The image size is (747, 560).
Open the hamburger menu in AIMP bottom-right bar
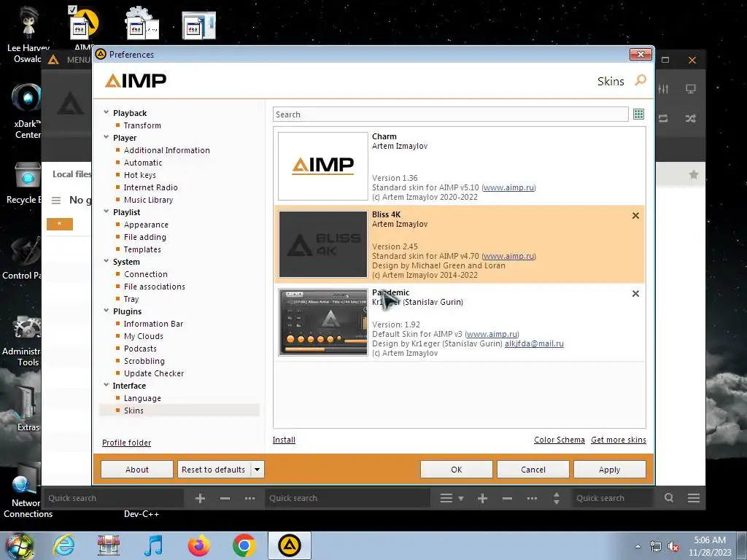[694, 498]
